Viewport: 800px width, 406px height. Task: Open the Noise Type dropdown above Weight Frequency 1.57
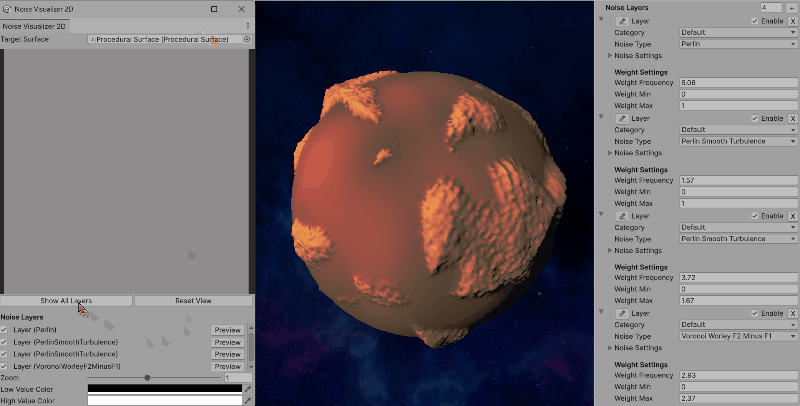coord(738,141)
